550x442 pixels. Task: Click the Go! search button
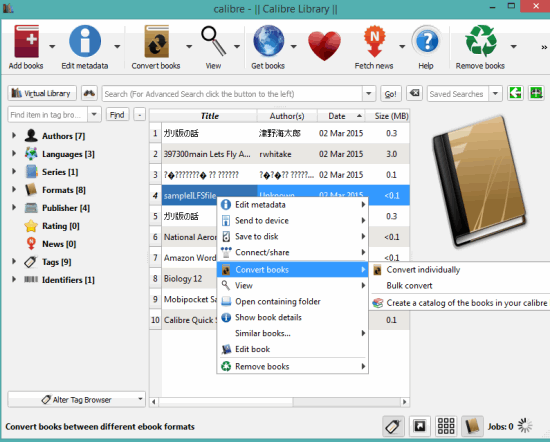pyautogui.click(x=390, y=94)
